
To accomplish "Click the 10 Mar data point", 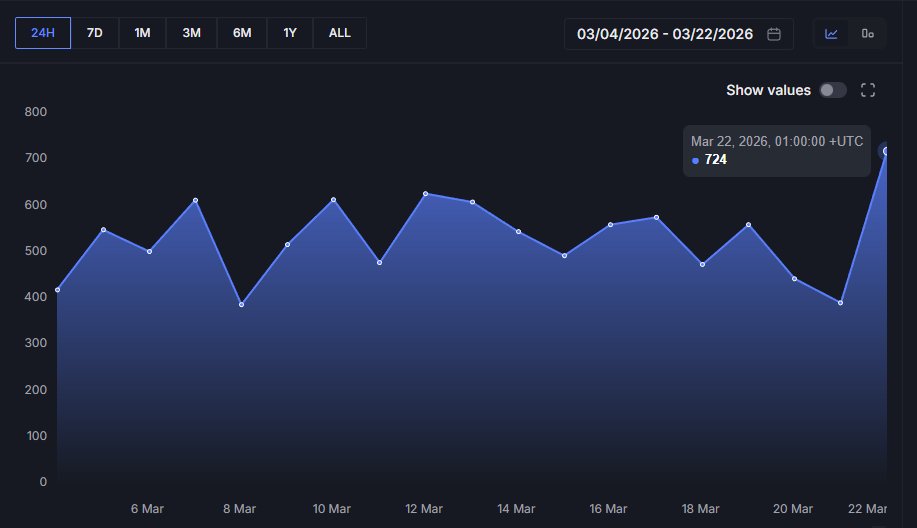I will pos(333,200).
